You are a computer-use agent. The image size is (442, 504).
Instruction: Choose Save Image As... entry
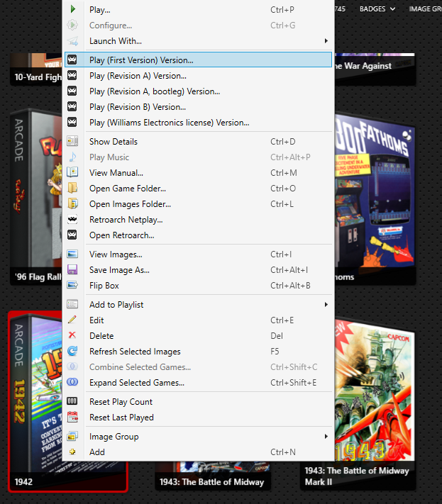click(x=199, y=270)
